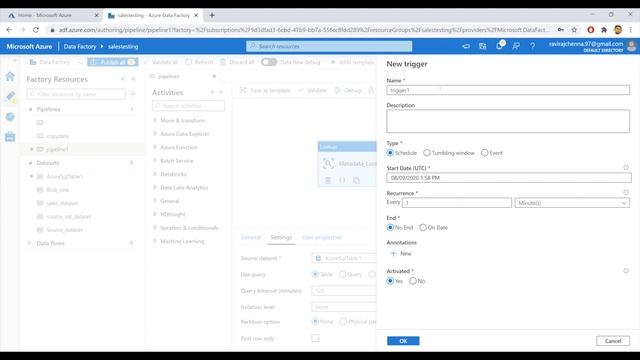Select Schedule trigger type
640x360 pixels.
pyautogui.click(x=390, y=153)
